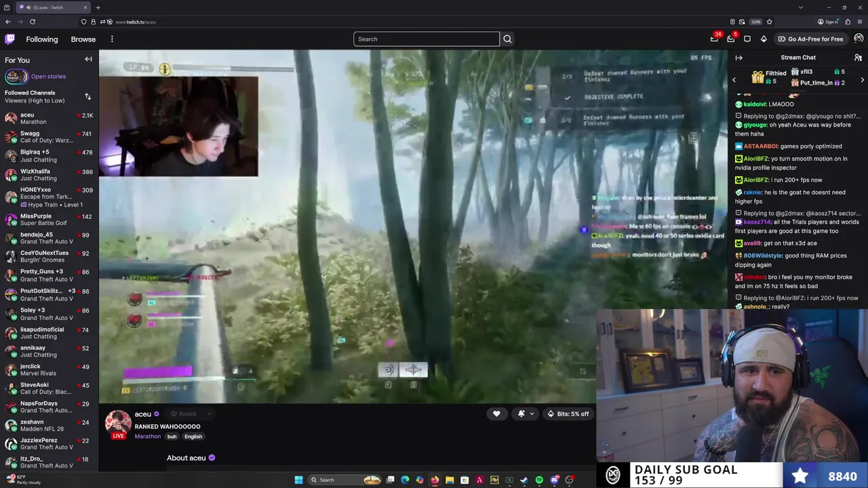Viewport: 868px width, 488px height.
Task: Focus the Twitch search field
Action: coord(426,39)
